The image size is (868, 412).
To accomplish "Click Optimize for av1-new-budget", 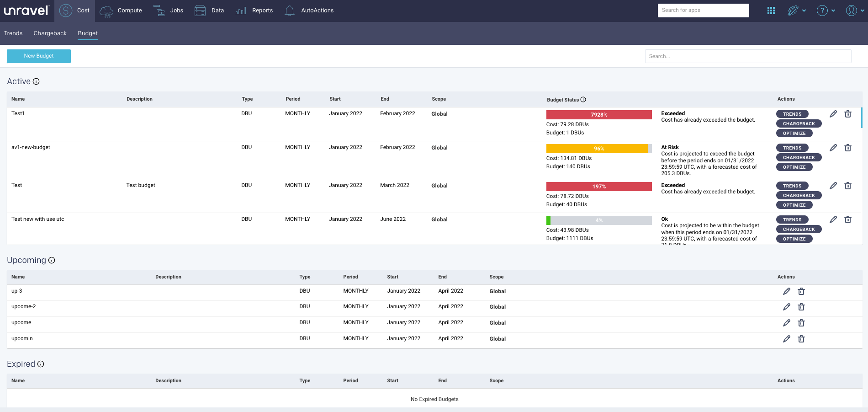I will (x=794, y=167).
